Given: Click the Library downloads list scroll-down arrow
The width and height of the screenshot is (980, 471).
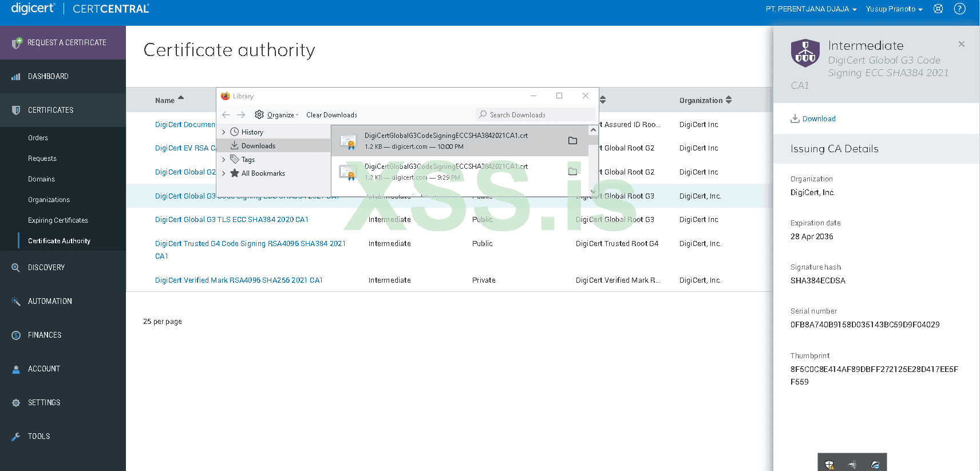Looking at the screenshot, I should pos(593,192).
